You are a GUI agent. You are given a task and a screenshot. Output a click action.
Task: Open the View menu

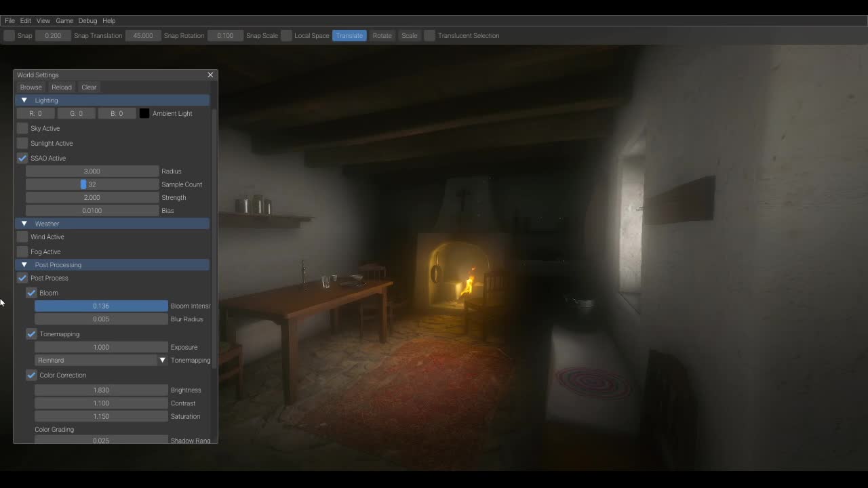click(x=43, y=21)
